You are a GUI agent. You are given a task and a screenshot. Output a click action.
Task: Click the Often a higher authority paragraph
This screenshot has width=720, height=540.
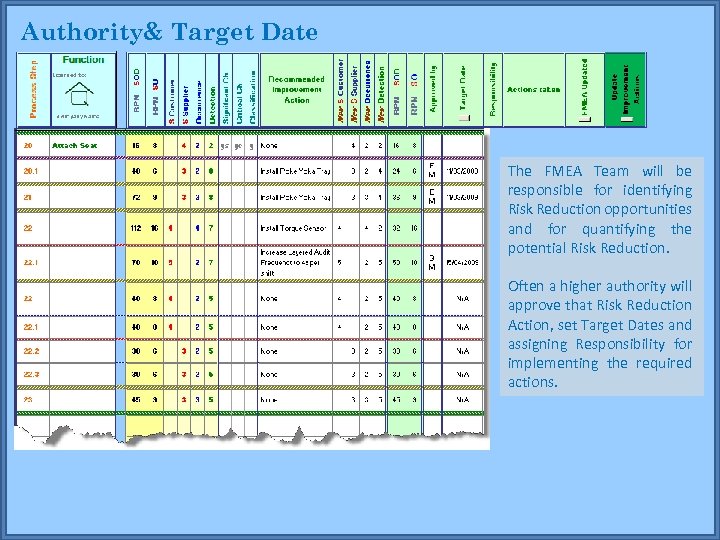pos(600,334)
